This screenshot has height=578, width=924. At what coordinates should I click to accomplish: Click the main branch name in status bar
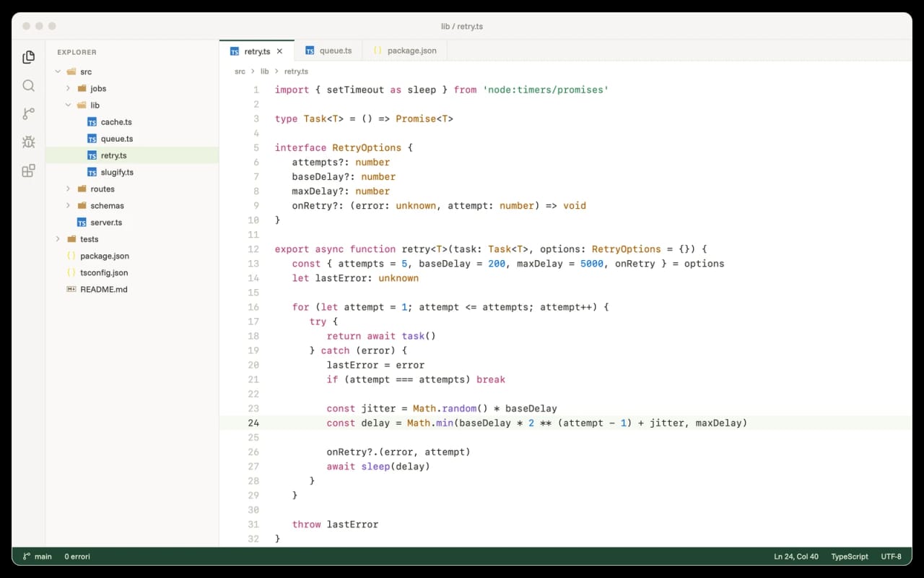43,556
